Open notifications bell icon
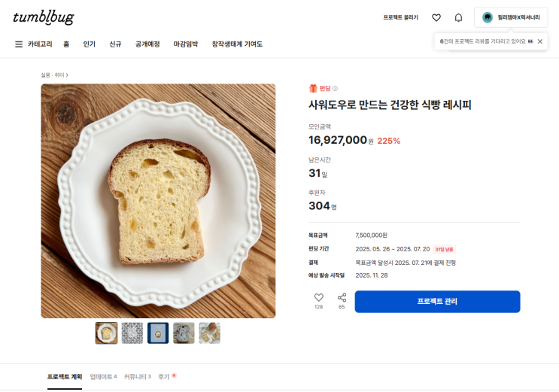559x392 pixels. 458,17
